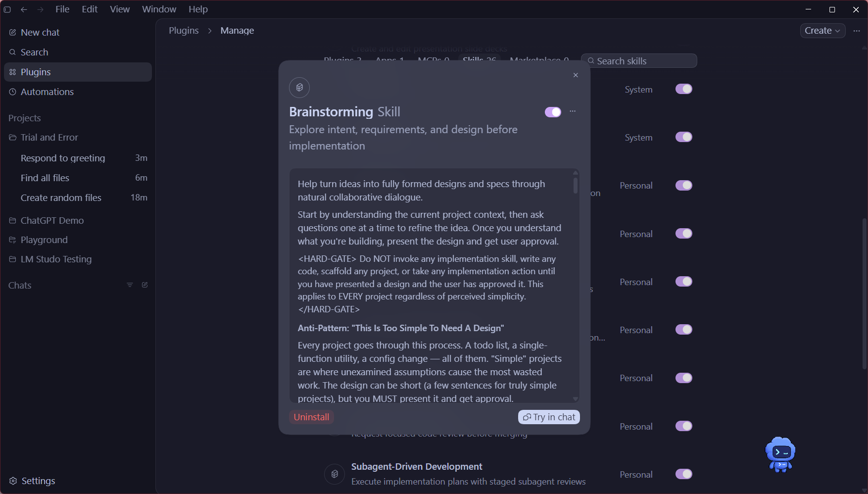Disable the Brainstorming skill toggle in the dialog
Screen dimensions: 868x494
click(x=553, y=112)
